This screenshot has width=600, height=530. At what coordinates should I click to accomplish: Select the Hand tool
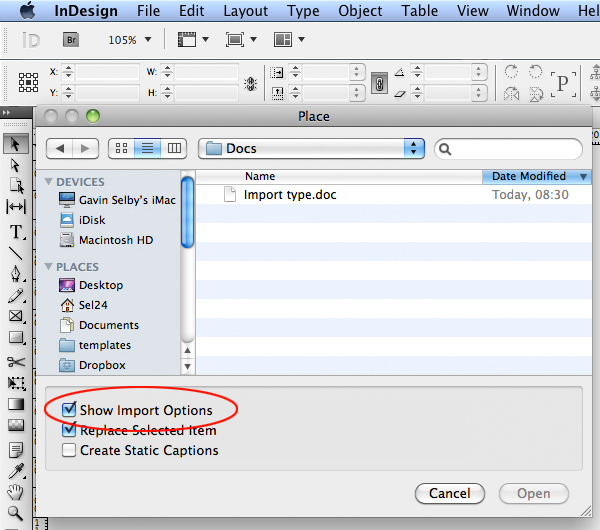tap(15, 492)
